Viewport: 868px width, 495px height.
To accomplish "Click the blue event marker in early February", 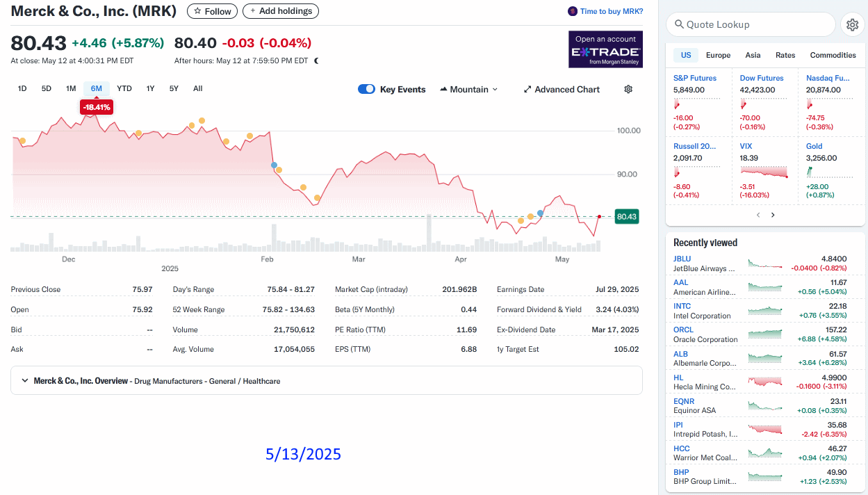I will click(x=274, y=165).
